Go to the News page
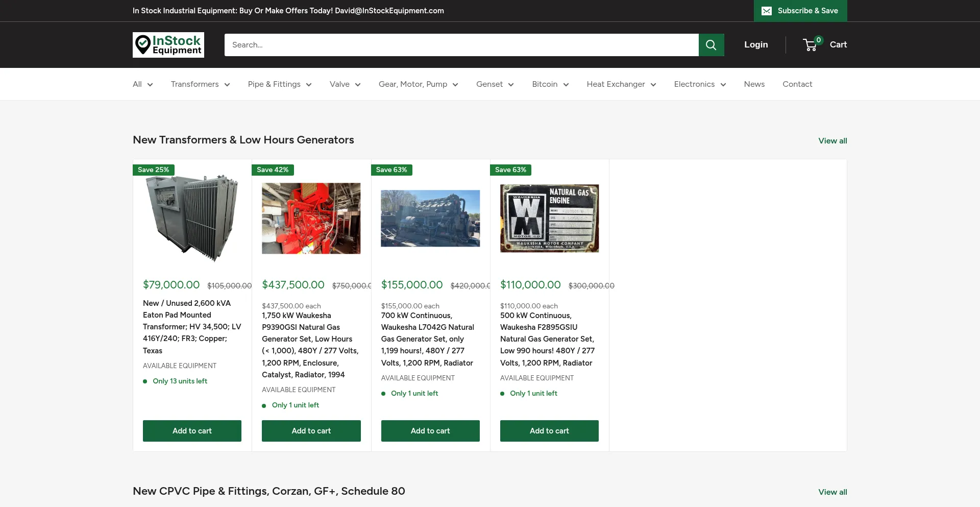The width and height of the screenshot is (980, 507). coord(754,84)
